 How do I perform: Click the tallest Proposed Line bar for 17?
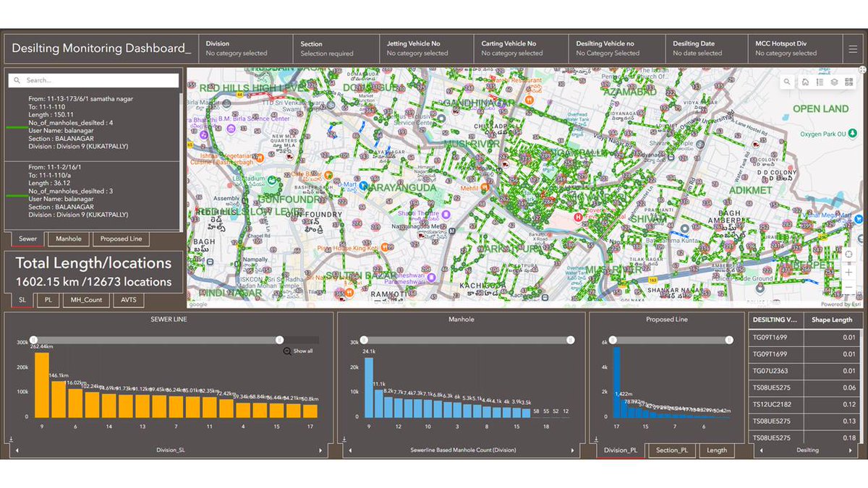[617, 382]
